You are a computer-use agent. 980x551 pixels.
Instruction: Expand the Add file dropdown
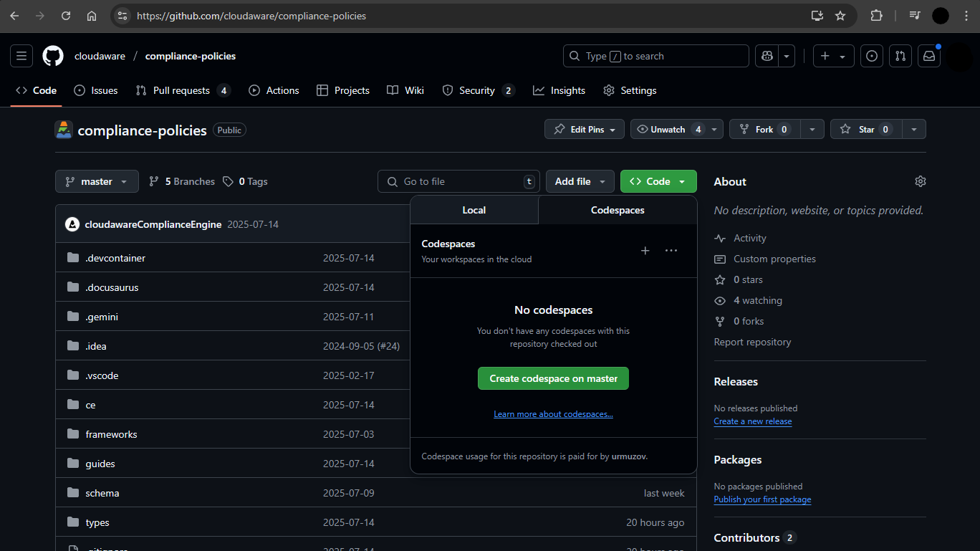point(580,181)
